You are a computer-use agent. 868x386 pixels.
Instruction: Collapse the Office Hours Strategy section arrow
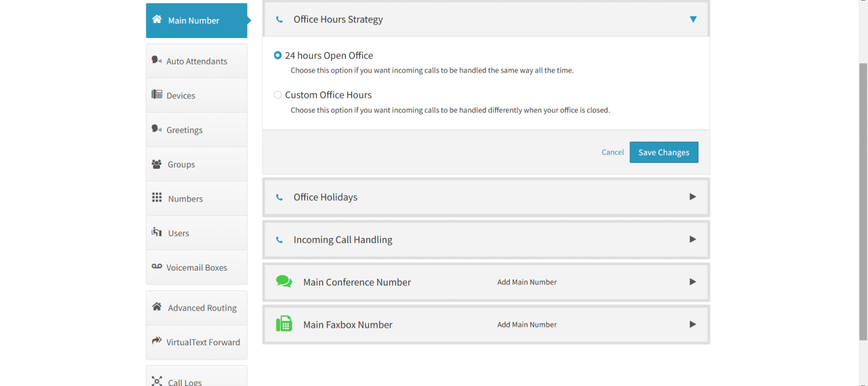pyautogui.click(x=693, y=20)
